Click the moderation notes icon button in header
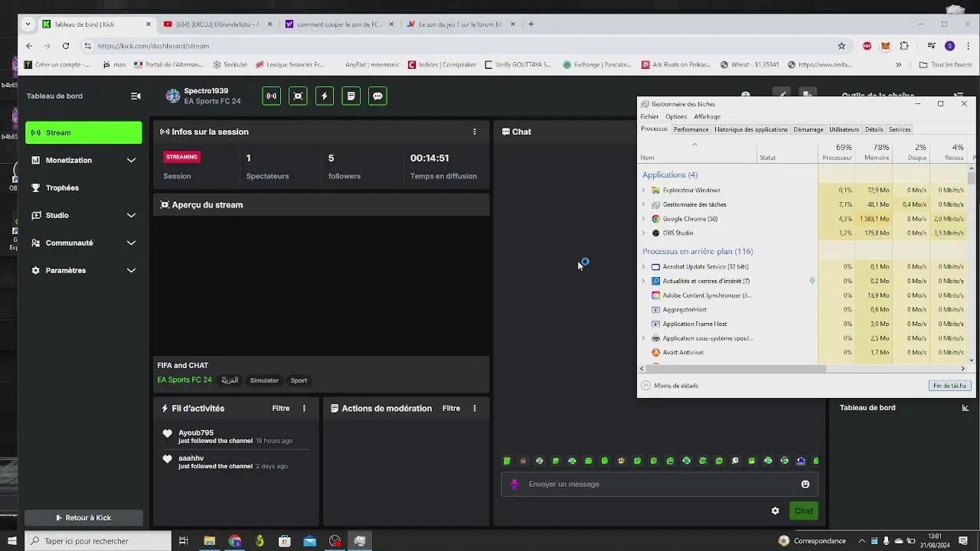980x551 pixels. pos(351,96)
